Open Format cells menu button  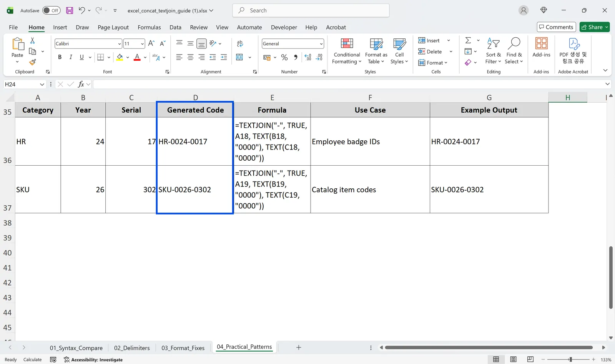coord(433,63)
